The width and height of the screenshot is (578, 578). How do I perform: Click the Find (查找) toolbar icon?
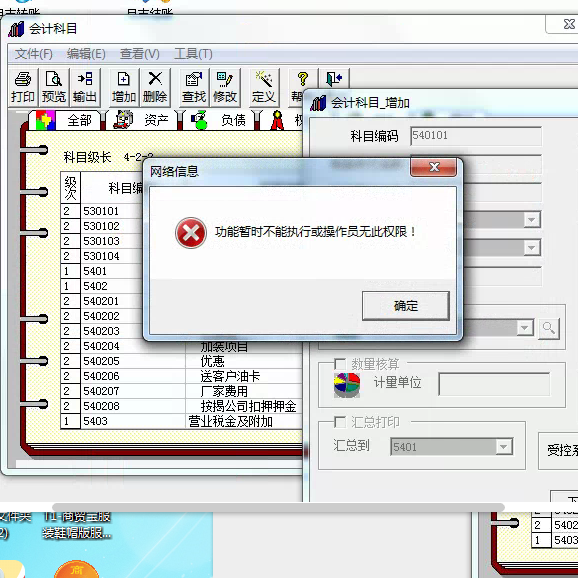(x=194, y=87)
